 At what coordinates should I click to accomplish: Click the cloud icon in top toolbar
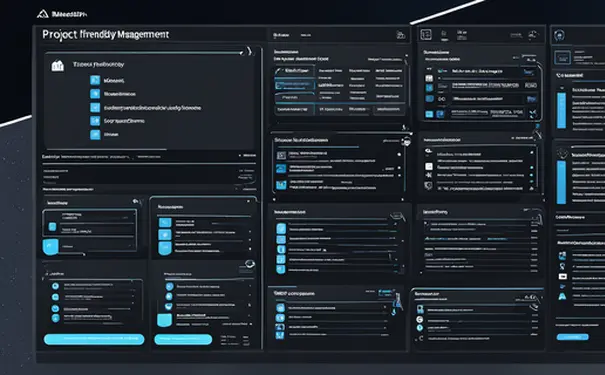point(533,35)
